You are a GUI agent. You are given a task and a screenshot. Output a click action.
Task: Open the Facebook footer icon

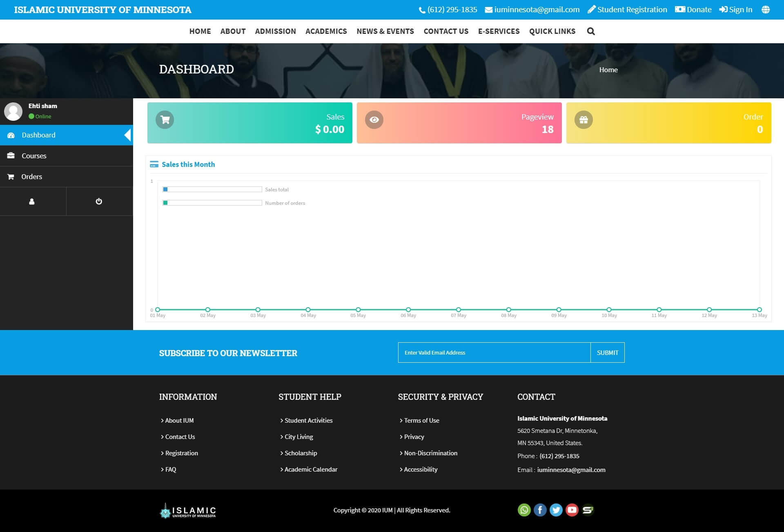tap(540, 510)
